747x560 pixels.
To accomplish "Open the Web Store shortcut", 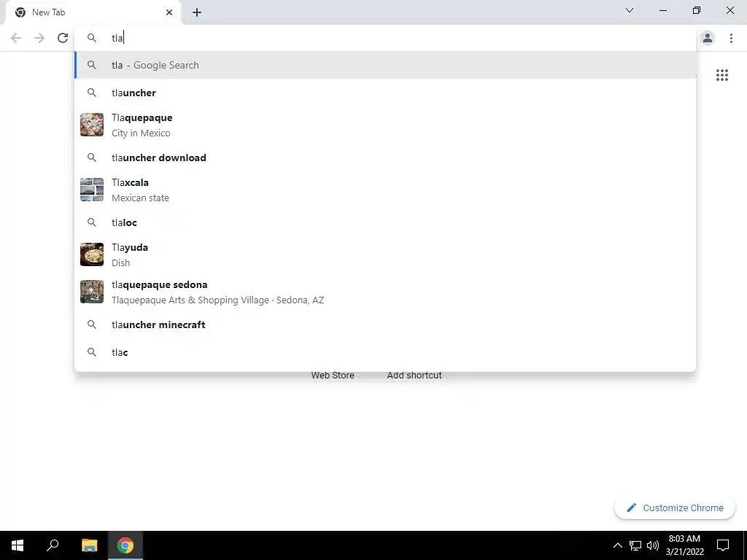I will [x=333, y=376].
